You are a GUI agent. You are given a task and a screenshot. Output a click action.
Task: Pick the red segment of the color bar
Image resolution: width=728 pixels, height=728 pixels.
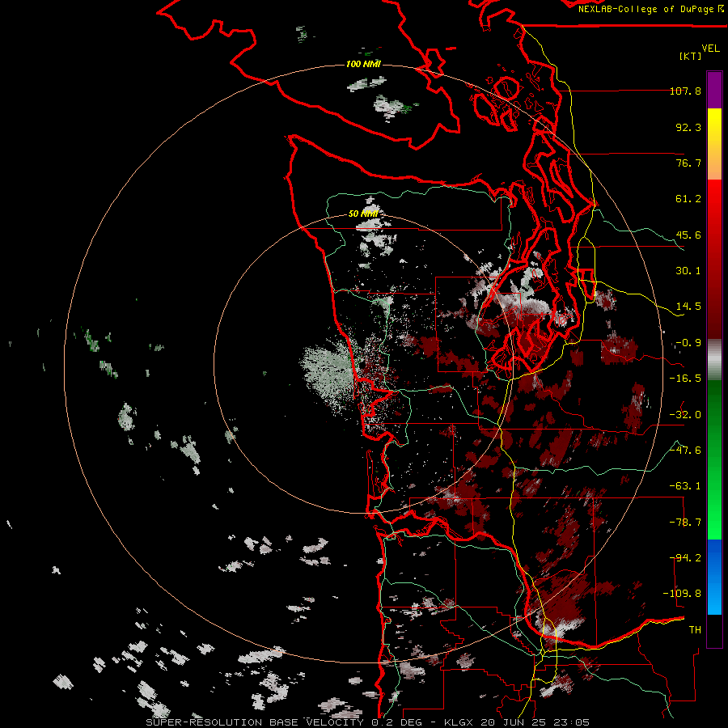(x=714, y=259)
